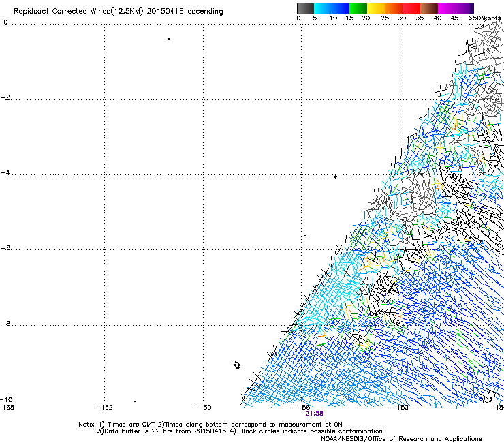The image size is (504, 443).
Task: Click the orange 25-30 knots legend segment
Action: [x=394, y=8]
